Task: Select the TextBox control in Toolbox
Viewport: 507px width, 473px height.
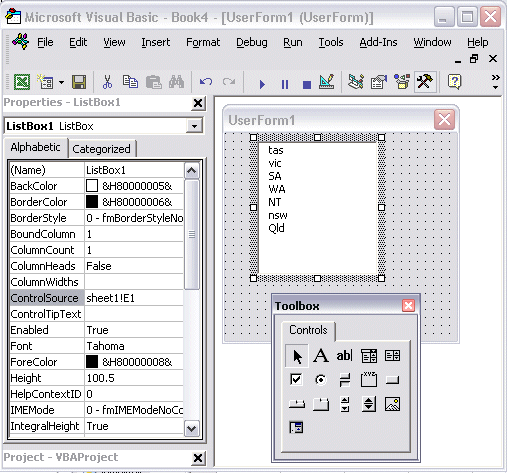Action: (x=344, y=356)
